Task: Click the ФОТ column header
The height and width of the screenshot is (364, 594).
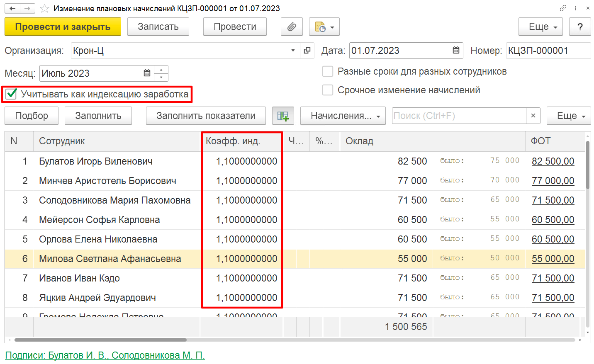Action: tap(555, 141)
